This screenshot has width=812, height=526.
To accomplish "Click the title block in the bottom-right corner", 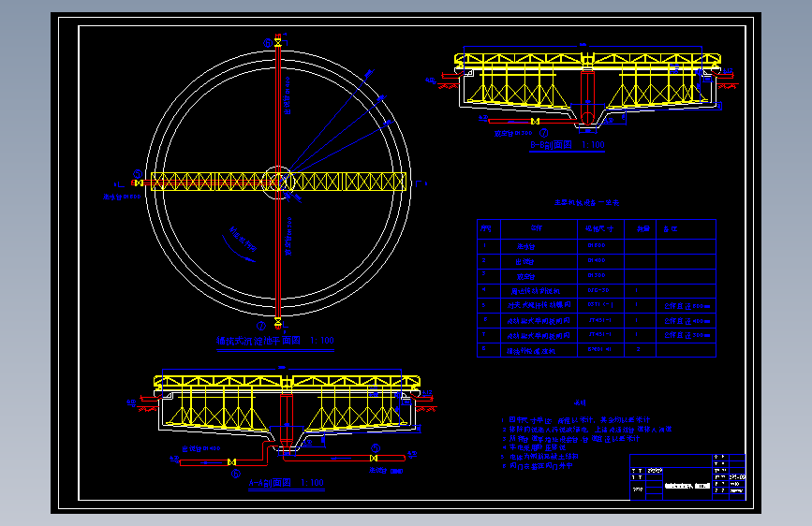I will click(x=687, y=477).
